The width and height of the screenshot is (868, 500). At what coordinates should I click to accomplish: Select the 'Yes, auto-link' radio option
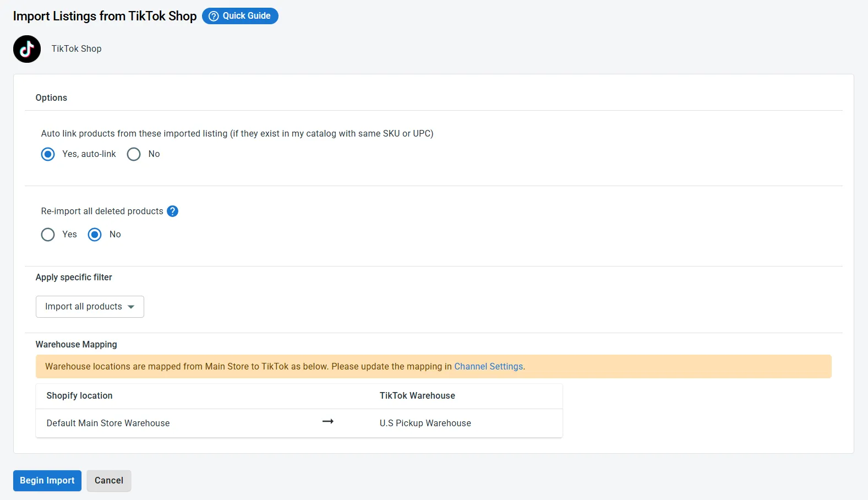pos(48,154)
